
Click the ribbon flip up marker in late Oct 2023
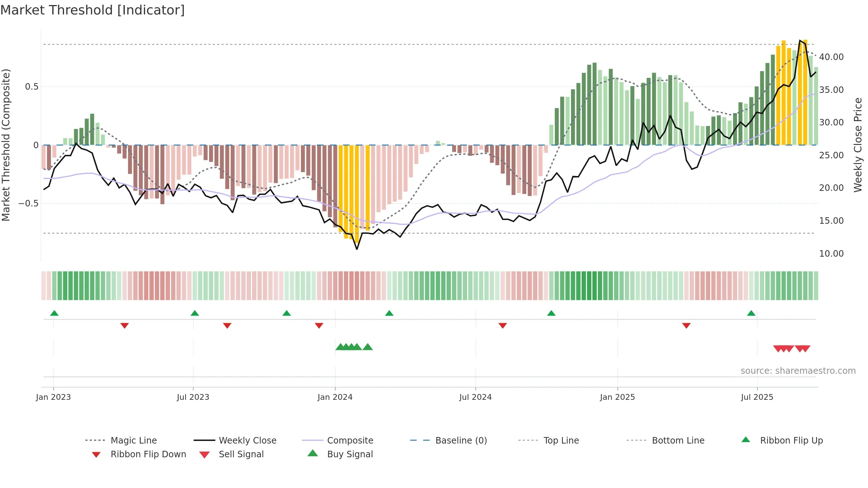[286, 313]
